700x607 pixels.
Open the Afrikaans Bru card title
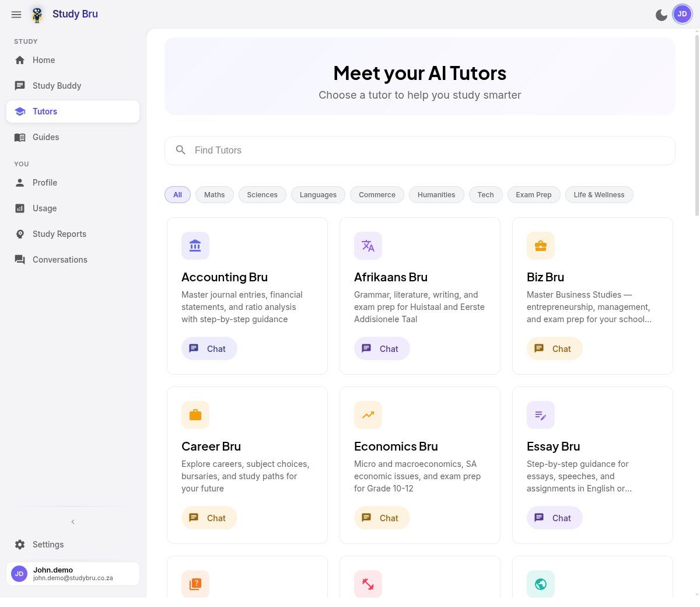click(x=391, y=277)
